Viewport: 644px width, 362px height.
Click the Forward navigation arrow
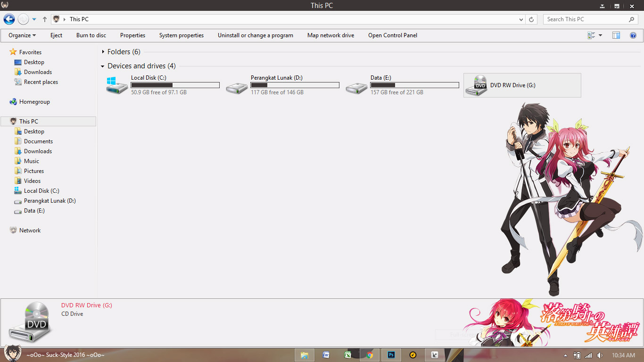coord(23,19)
